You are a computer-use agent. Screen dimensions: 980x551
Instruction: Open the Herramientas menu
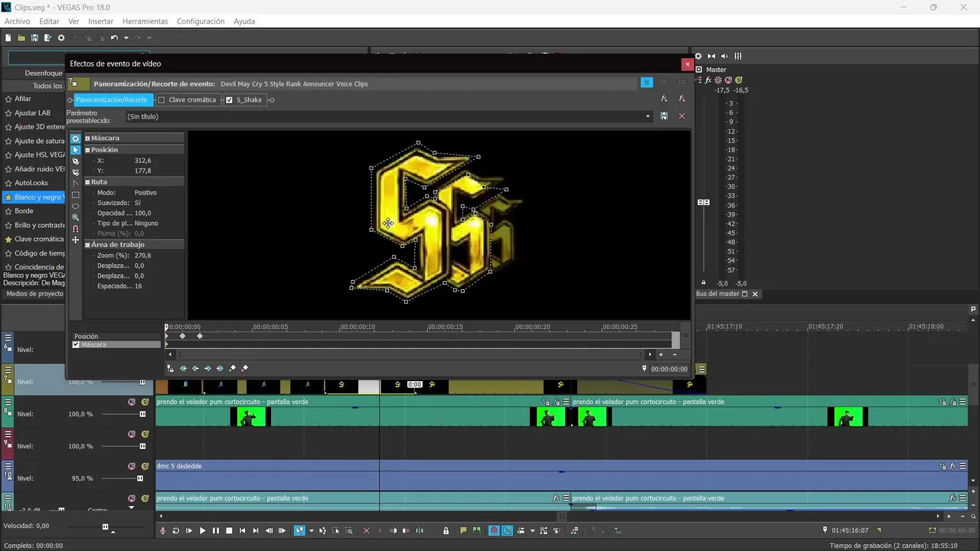[x=145, y=21]
